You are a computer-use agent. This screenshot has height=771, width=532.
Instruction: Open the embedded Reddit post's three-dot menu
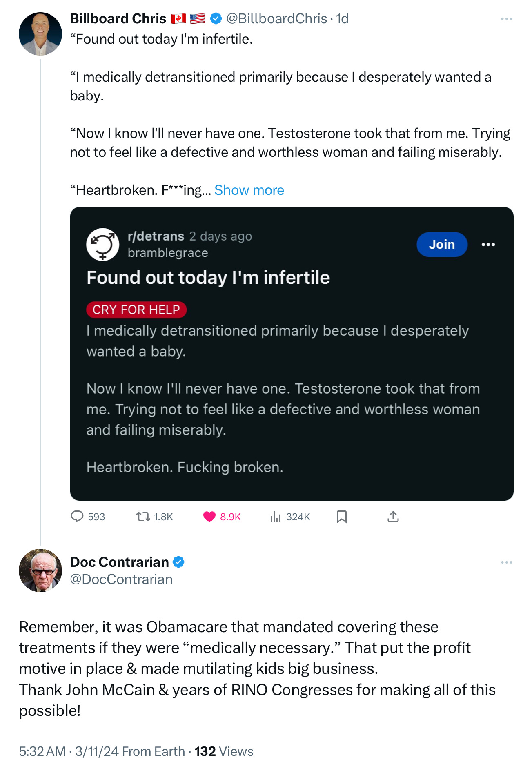[x=488, y=245]
